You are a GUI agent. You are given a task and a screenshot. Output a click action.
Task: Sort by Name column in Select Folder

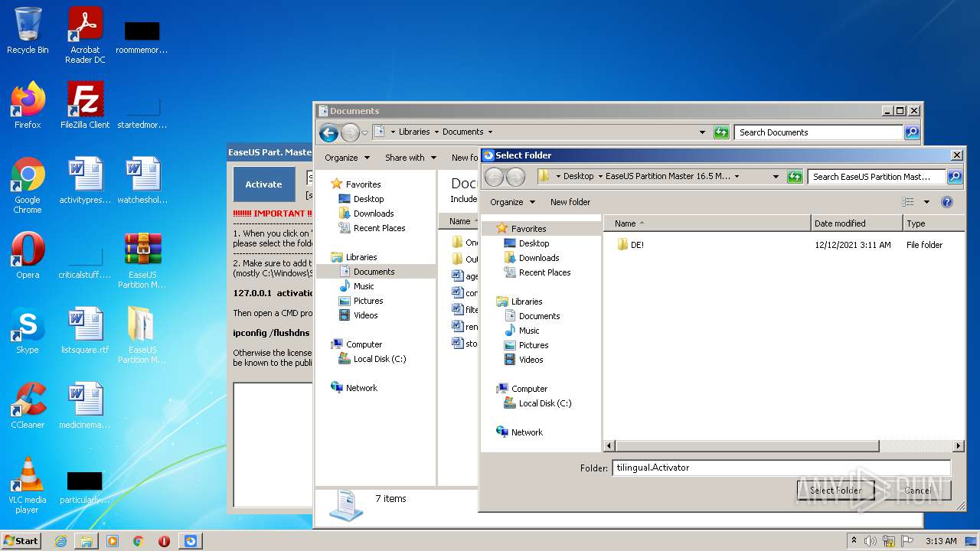(707, 223)
